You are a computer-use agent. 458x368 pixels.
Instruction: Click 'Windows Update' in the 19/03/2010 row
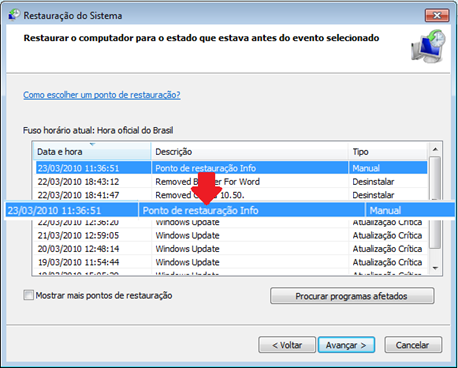click(187, 262)
